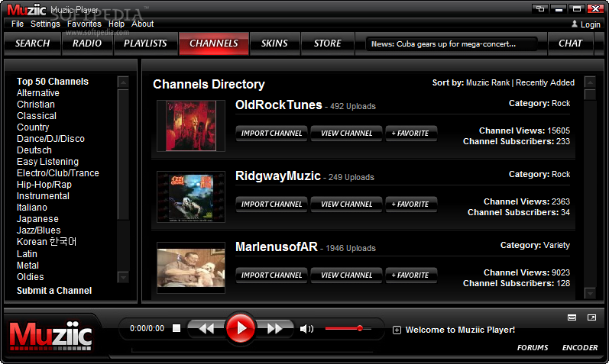Open the About menu
Viewport: 609px width, 364px height.
[143, 24]
